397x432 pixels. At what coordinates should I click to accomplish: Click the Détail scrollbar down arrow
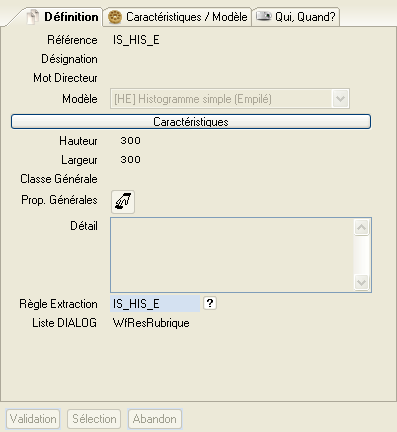[362, 282]
